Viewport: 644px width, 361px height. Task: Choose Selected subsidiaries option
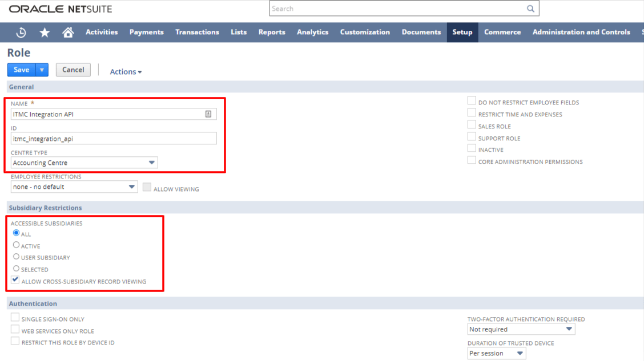(x=16, y=268)
